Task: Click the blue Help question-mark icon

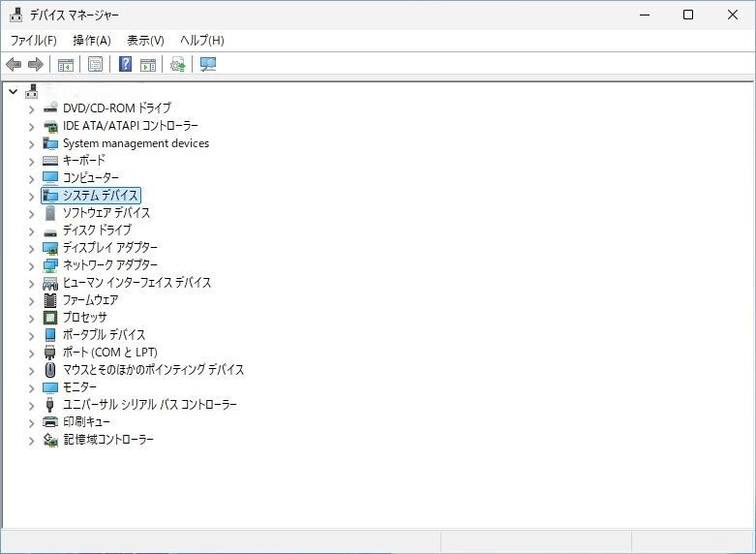Action: [x=126, y=64]
